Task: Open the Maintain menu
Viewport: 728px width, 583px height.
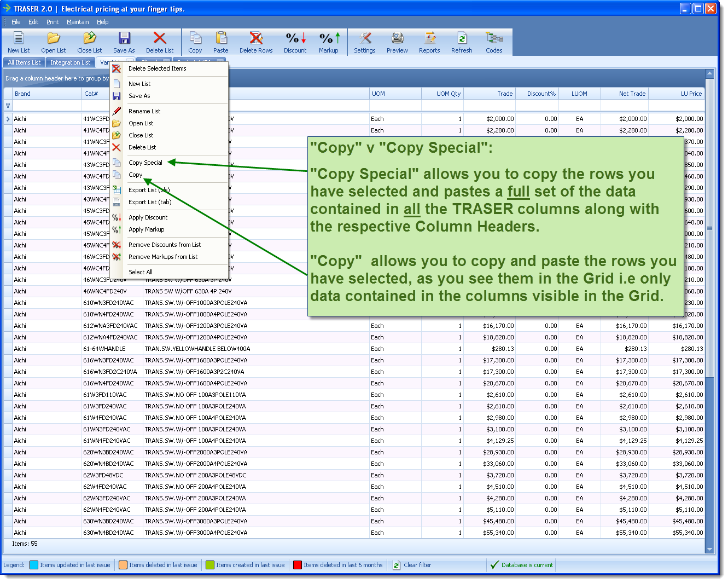Action: [78, 22]
